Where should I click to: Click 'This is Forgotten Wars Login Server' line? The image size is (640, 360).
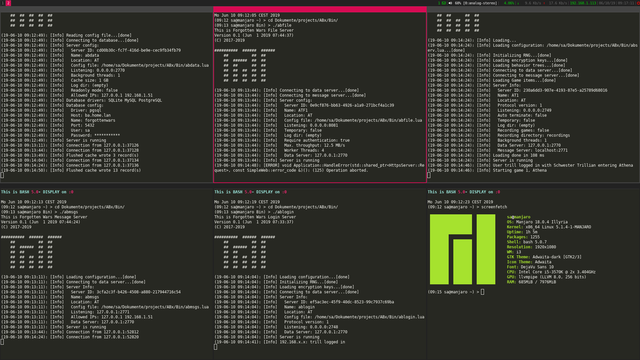255,217
